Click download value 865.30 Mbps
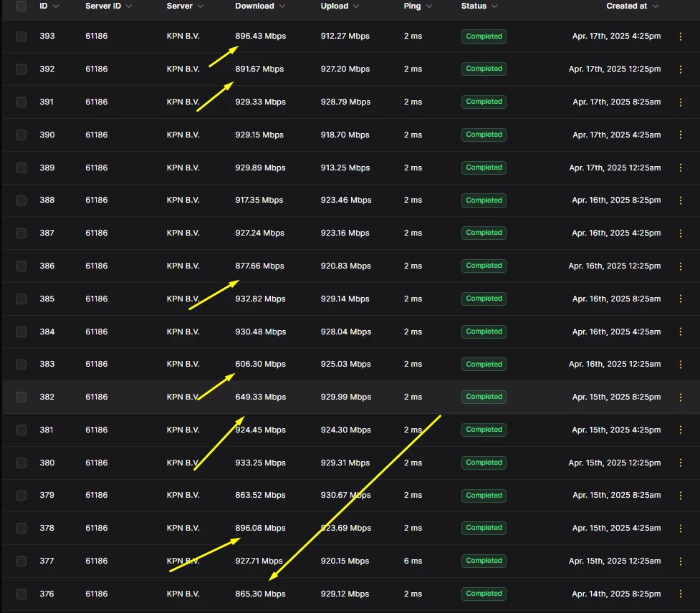The height and width of the screenshot is (613, 700). [260, 594]
